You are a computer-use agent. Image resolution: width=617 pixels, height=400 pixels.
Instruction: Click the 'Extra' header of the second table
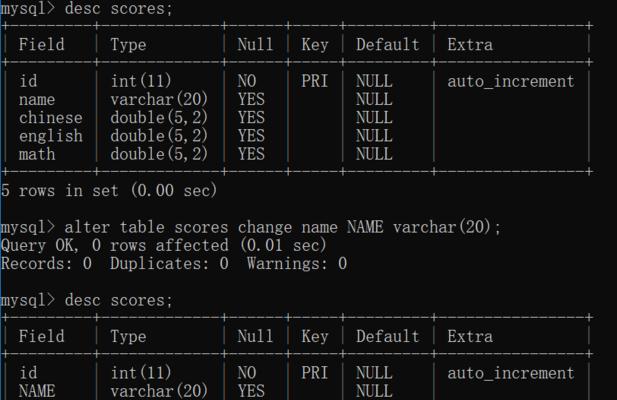point(470,336)
